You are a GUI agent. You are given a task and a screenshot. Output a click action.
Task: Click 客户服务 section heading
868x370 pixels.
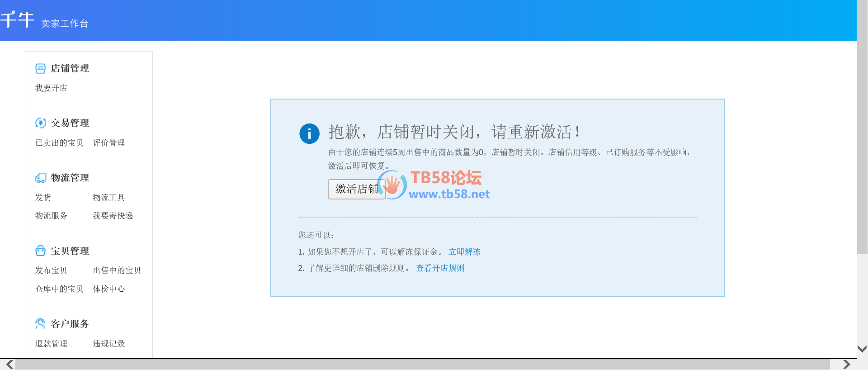[x=70, y=324]
